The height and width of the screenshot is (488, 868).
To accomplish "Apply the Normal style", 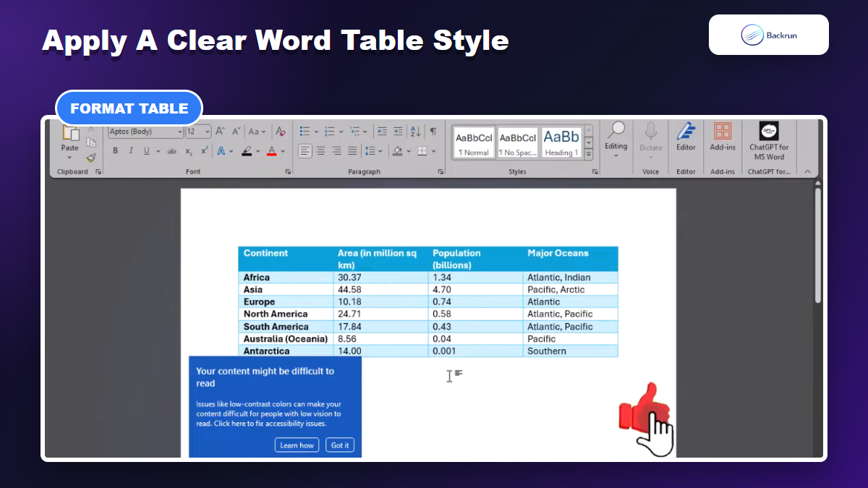I will point(474,142).
